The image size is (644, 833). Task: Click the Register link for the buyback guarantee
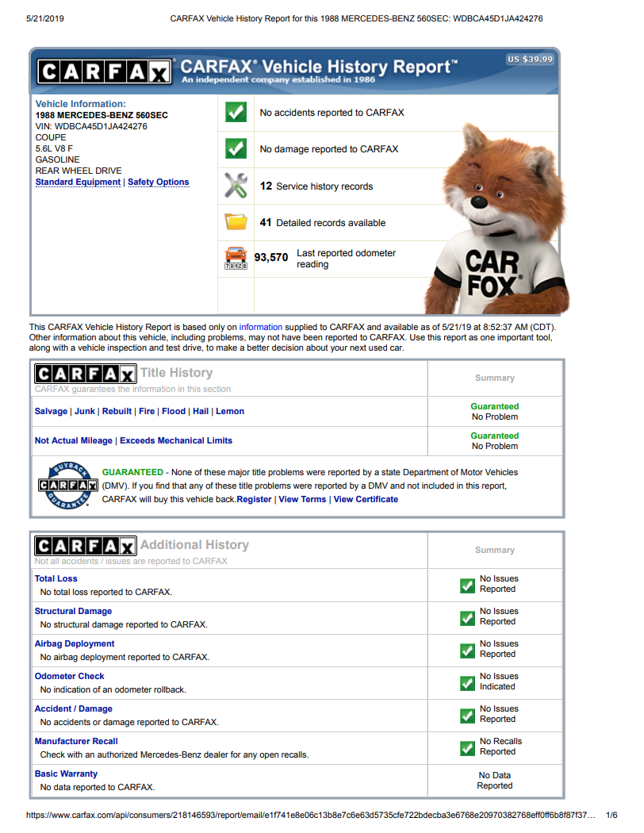point(254,499)
